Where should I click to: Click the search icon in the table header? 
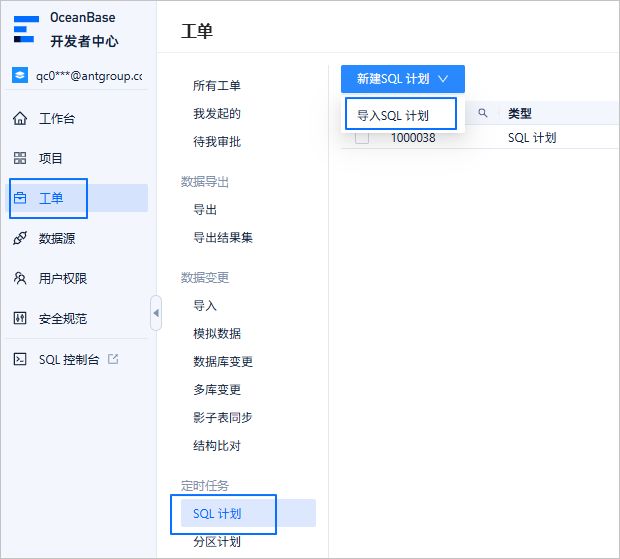pos(482,113)
